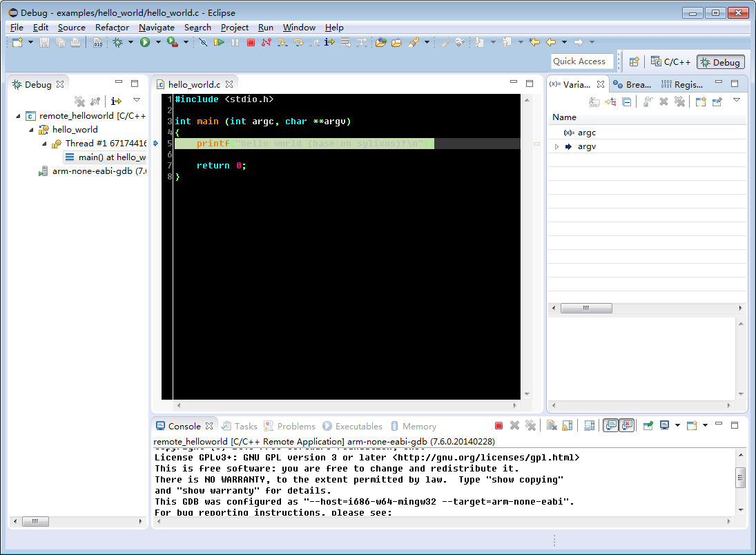Click the Debug view horizontal scrollbar thumb
This screenshot has height=555, width=756.
coord(35,521)
